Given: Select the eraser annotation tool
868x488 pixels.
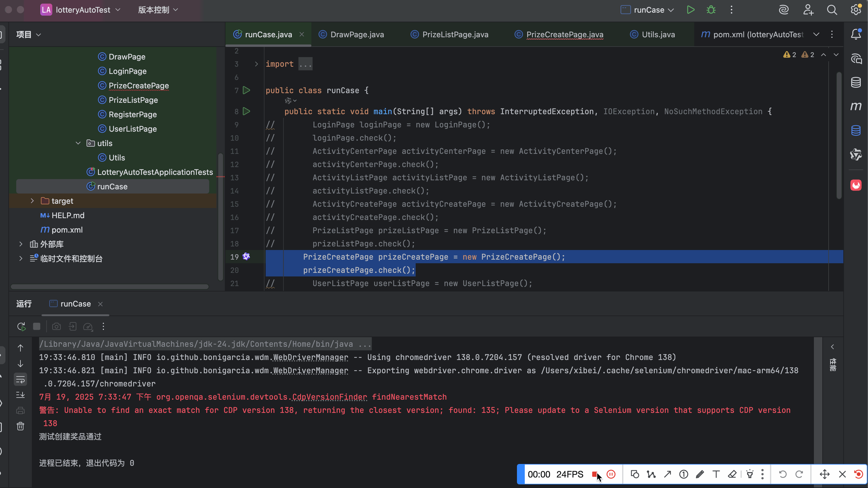Looking at the screenshot, I should (732, 474).
